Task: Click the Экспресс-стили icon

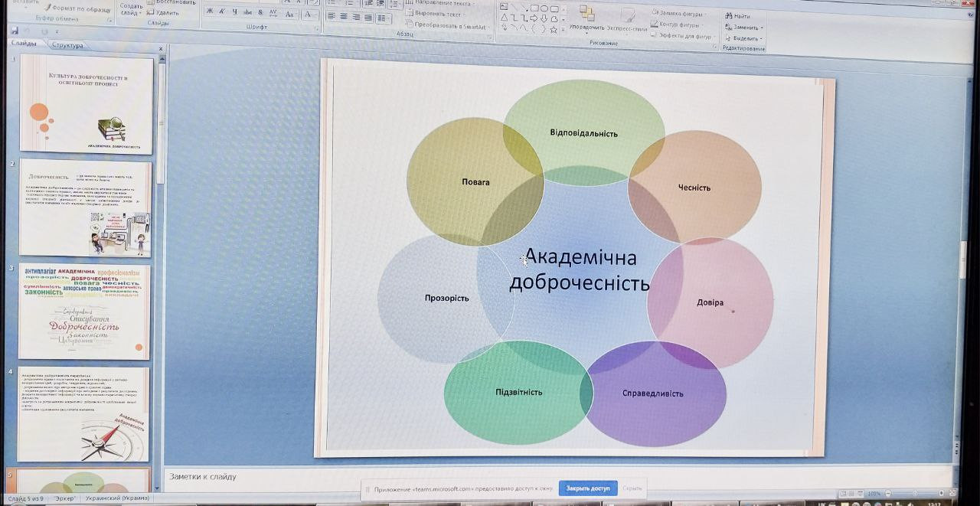Action: coord(629,15)
